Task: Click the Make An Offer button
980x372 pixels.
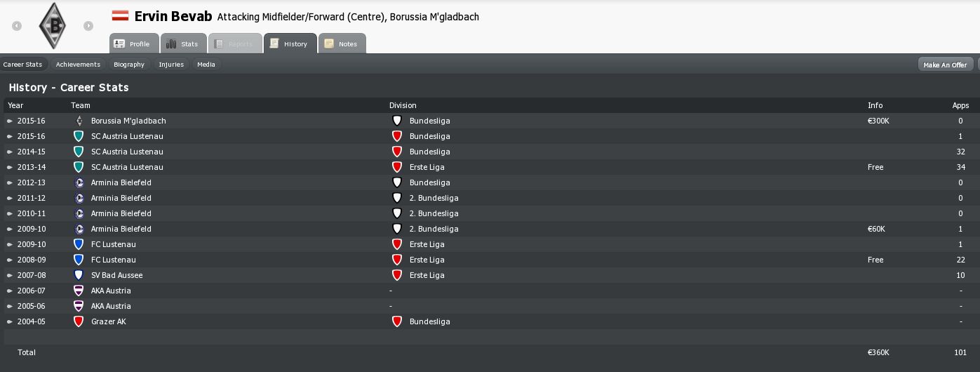Action: coord(946,65)
